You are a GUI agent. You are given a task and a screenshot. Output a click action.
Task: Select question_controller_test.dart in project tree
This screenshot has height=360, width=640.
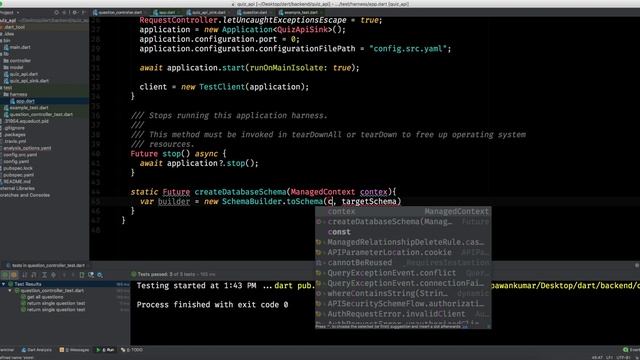(x=41, y=115)
